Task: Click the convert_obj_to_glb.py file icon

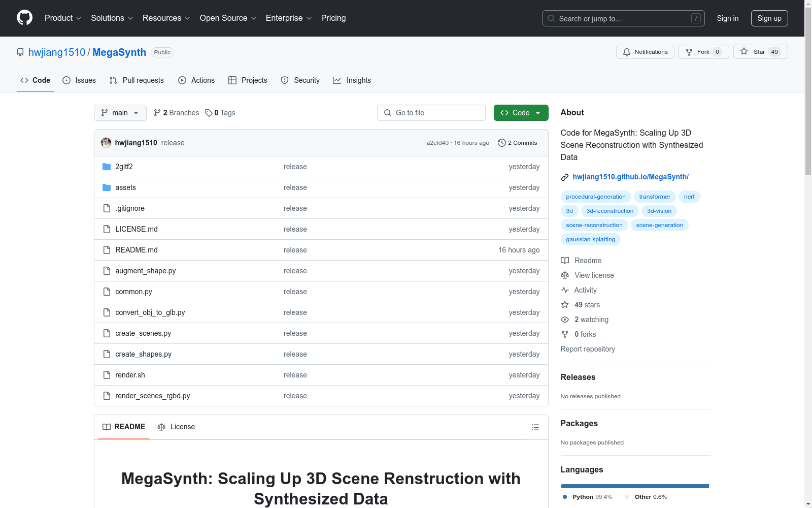Action: point(107,312)
